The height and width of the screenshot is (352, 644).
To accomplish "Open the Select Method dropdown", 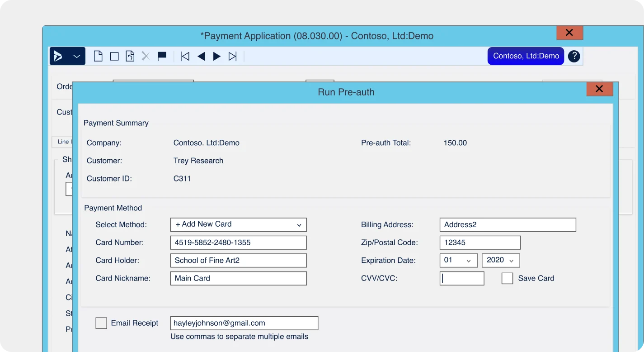I will [x=239, y=224].
